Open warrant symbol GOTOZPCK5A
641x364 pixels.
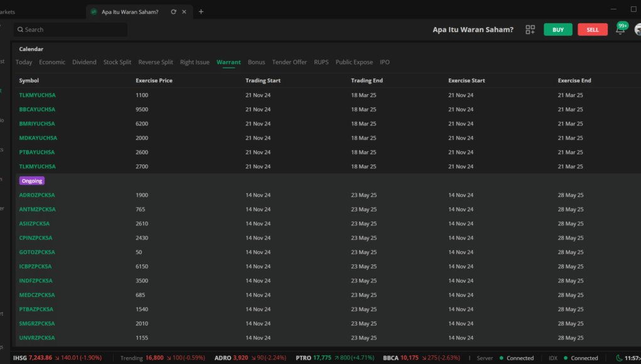[x=37, y=252]
